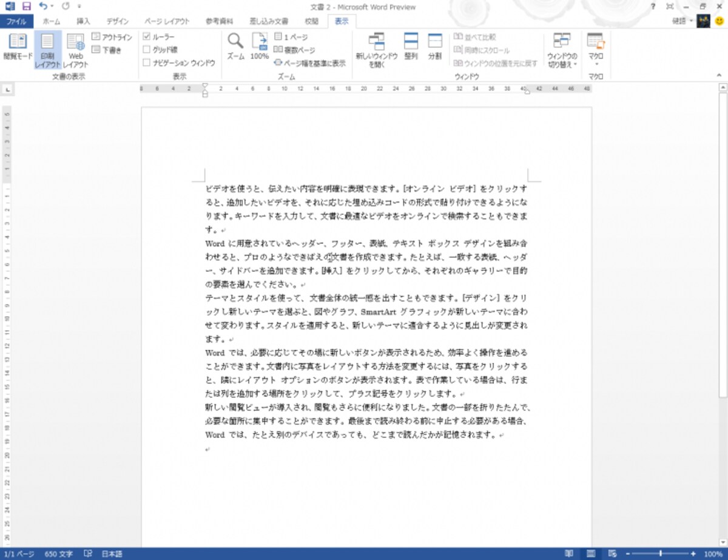Click the user account avatar picture

coord(704,21)
